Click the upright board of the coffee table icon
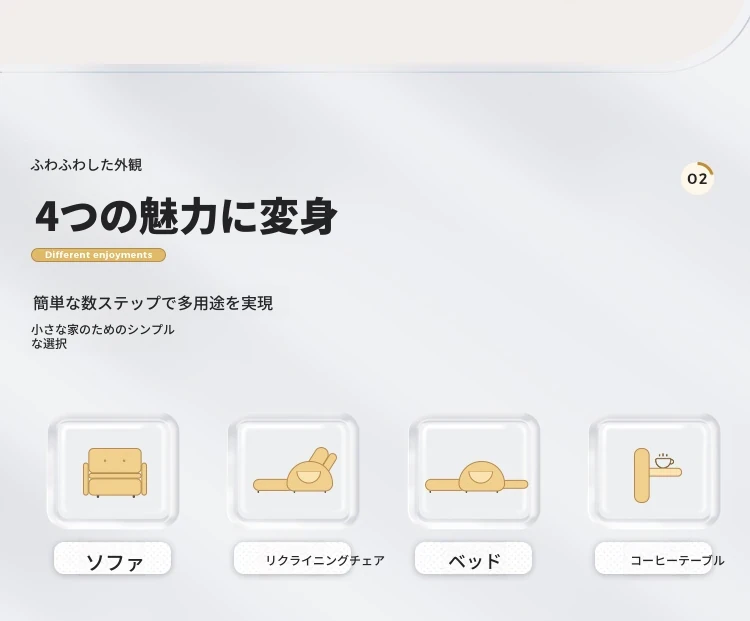 pos(641,475)
